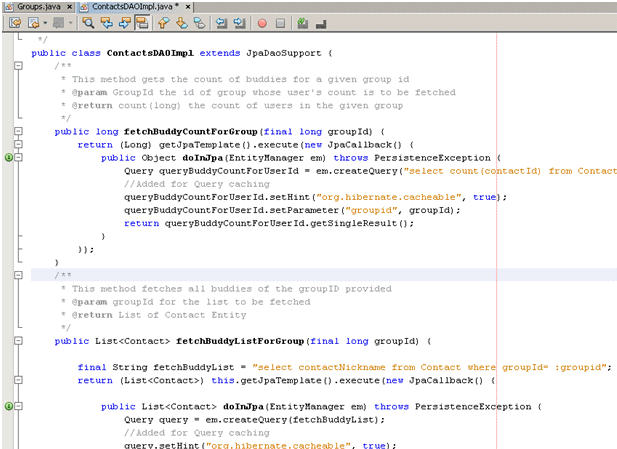Image resolution: width=617 pixels, height=449 pixels.
Task: Click getSingleResult() in the return line
Action: pyautogui.click(x=359, y=224)
